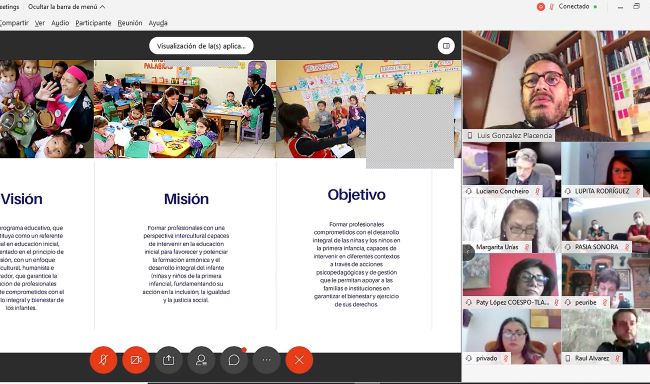
Task: Leave the meeting with the red X button
Action: 299,360
